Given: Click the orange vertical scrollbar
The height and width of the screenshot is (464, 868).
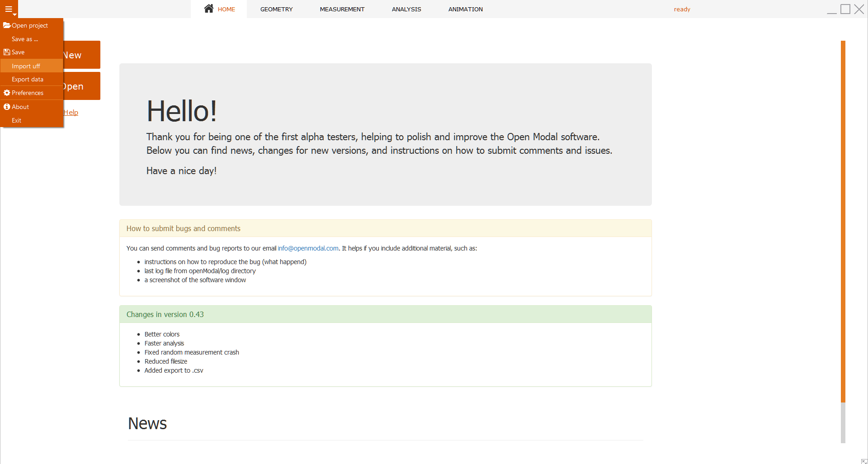Looking at the screenshot, I should coord(843,221).
